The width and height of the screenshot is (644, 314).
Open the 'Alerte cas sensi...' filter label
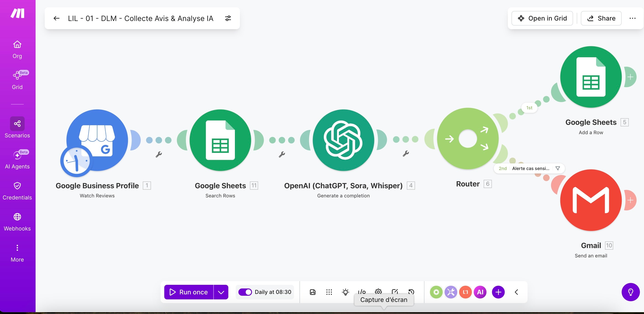click(x=530, y=168)
